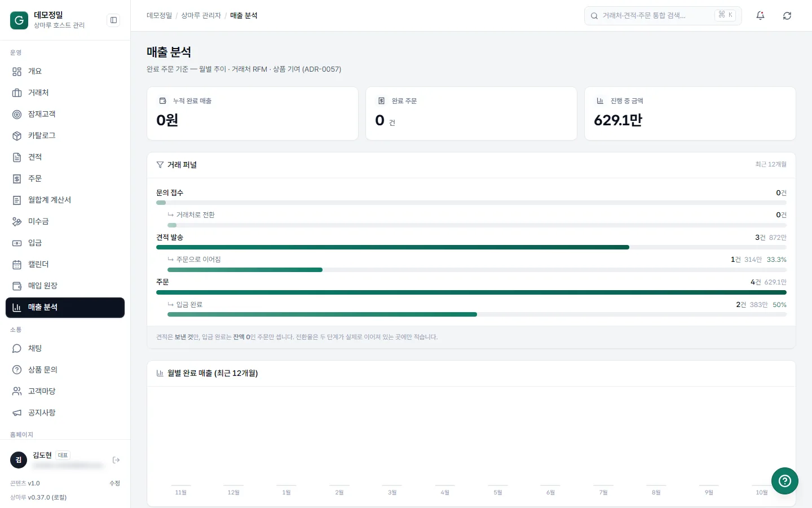Click the 김도현 user avatar

[19, 460]
